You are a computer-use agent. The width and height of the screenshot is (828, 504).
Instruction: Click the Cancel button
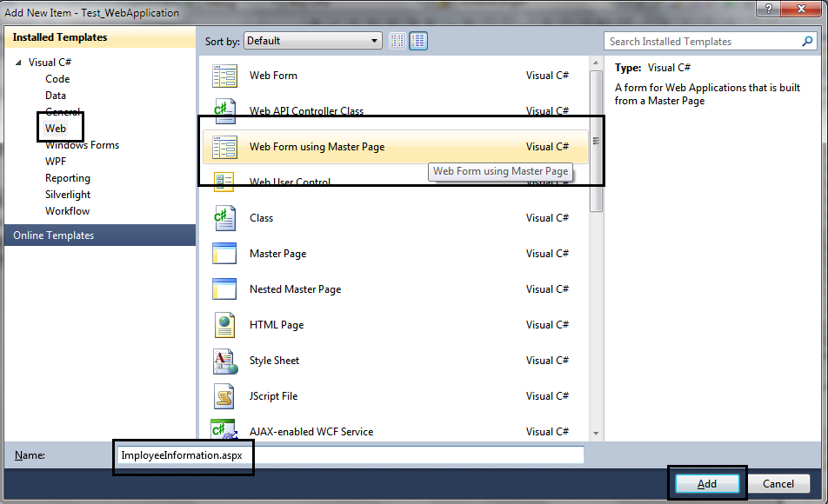click(778, 483)
